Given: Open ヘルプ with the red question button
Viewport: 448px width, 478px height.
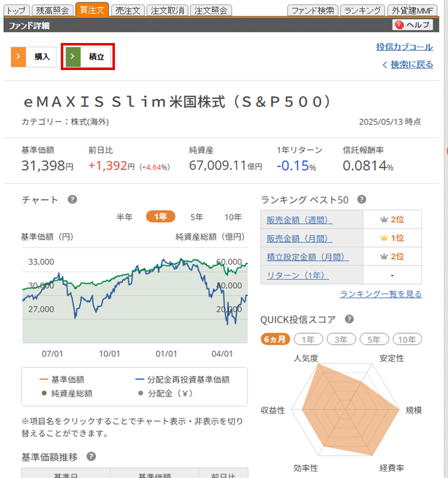Looking at the screenshot, I should tap(413, 25).
